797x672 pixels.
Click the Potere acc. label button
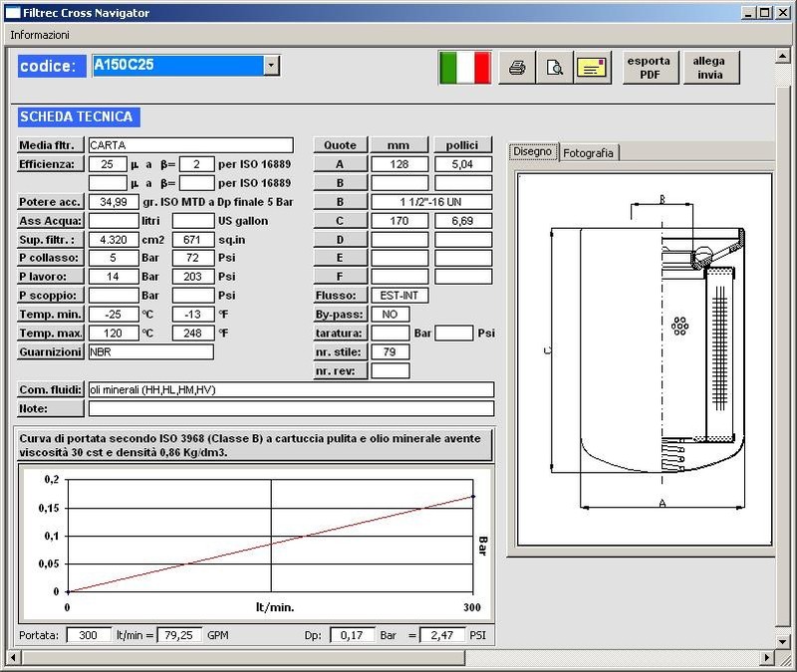[x=50, y=202]
